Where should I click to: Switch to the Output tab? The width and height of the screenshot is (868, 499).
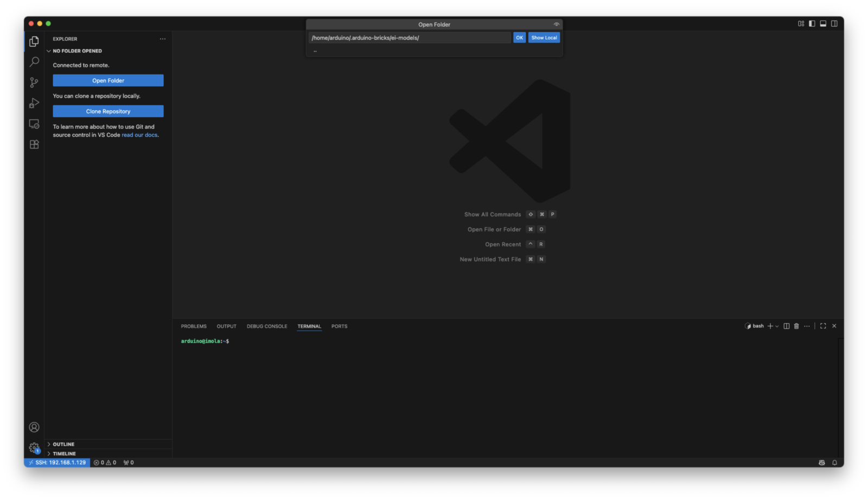(227, 326)
